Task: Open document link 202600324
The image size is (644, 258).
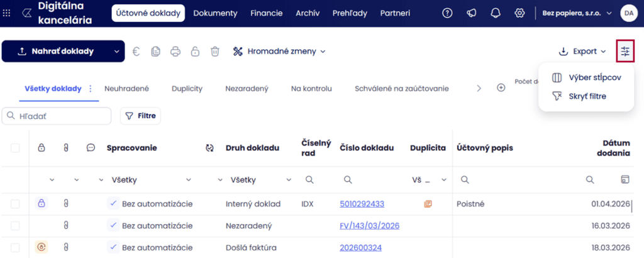Action: (360, 247)
